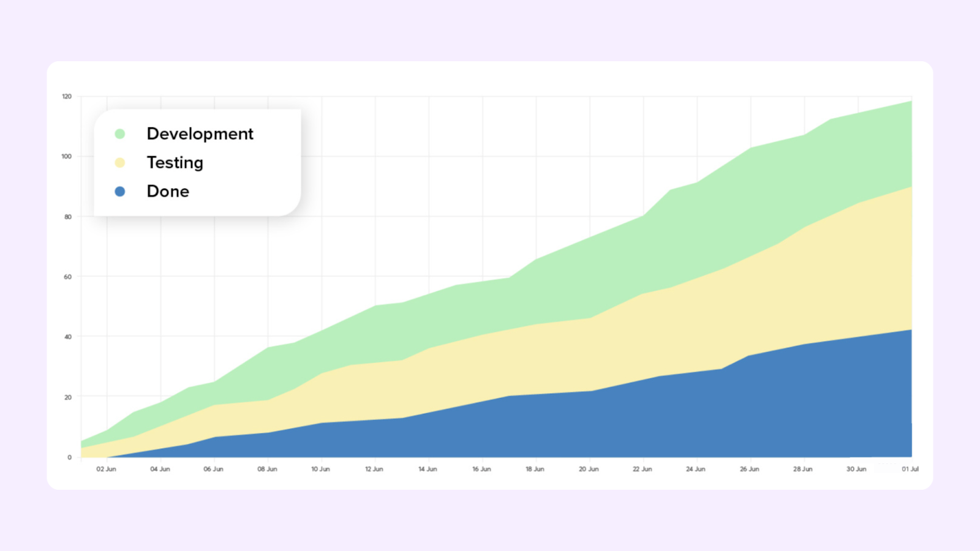Click the 08 Jun date label
This screenshot has height=551, width=980.
pos(267,469)
